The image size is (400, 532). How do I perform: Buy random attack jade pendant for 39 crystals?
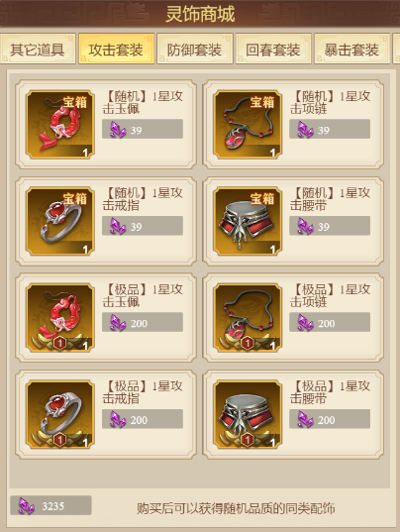pyautogui.click(x=143, y=129)
